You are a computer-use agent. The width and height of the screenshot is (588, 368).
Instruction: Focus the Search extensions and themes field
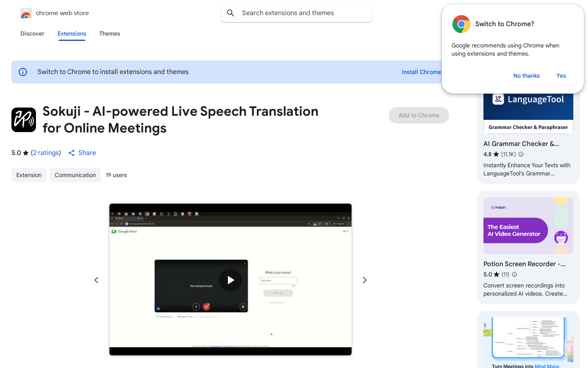coord(296,13)
